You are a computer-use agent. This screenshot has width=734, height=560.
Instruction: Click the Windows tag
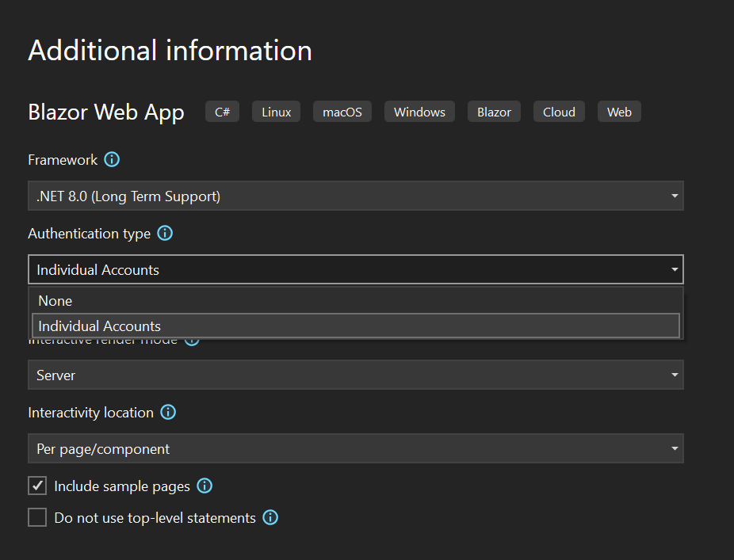(419, 112)
